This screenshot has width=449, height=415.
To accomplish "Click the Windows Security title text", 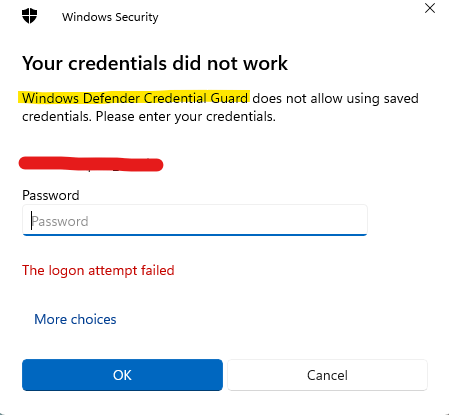I will pos(110,17).
